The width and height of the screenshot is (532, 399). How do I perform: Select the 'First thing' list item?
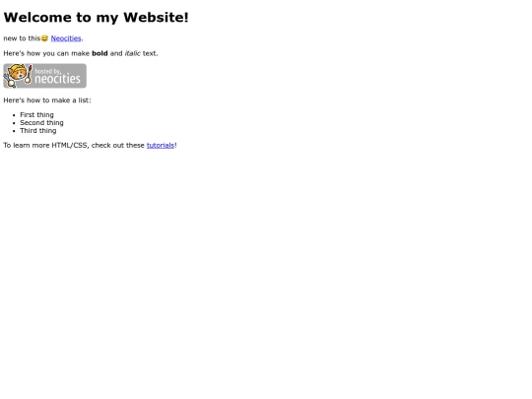pyautogui.click(x=36, y=114)
